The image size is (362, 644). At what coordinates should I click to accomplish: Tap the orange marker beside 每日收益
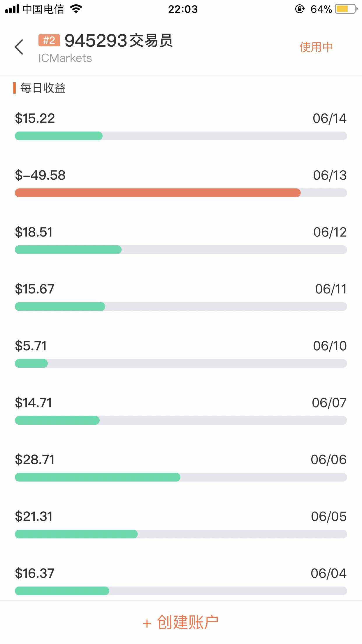(14, 88)
